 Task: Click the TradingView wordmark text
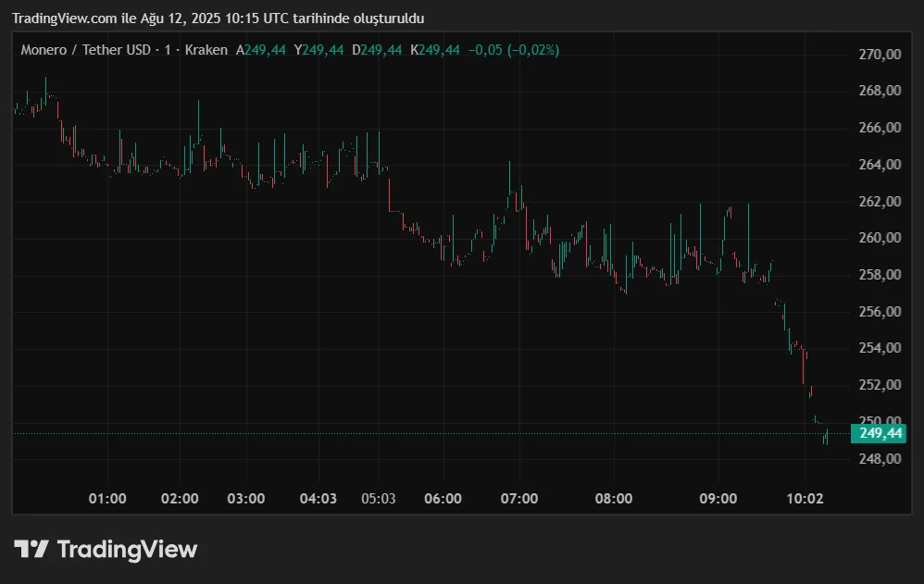127,549
